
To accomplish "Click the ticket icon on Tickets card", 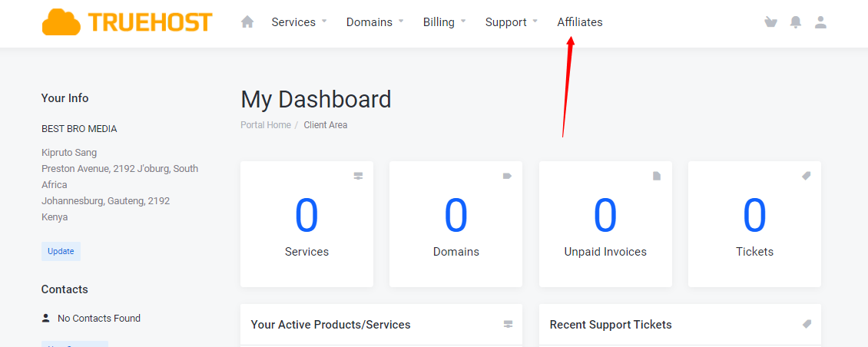I will coord(806,176).
